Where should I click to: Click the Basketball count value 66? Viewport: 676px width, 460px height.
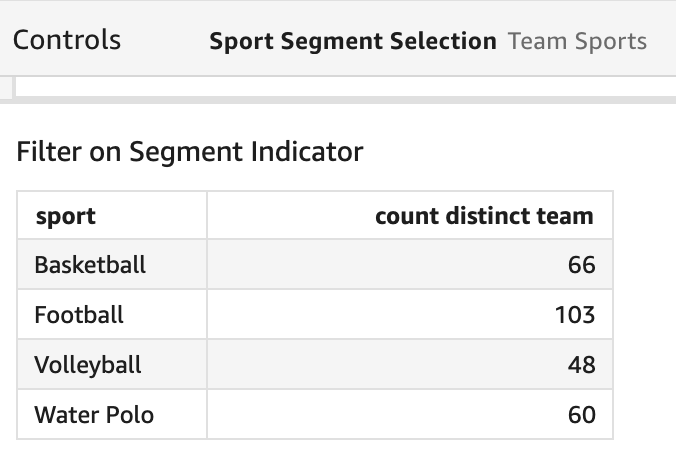coord(580,265)
